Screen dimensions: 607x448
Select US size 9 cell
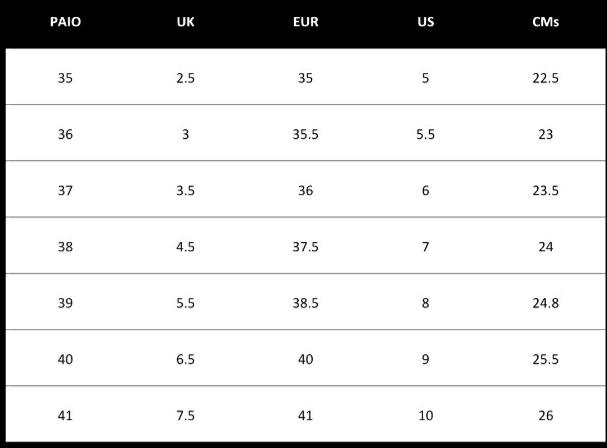(x=425, y=359)
